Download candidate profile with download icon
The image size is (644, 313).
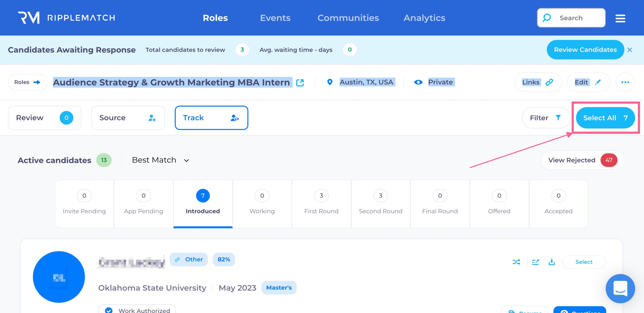click(x=552, y=262)
